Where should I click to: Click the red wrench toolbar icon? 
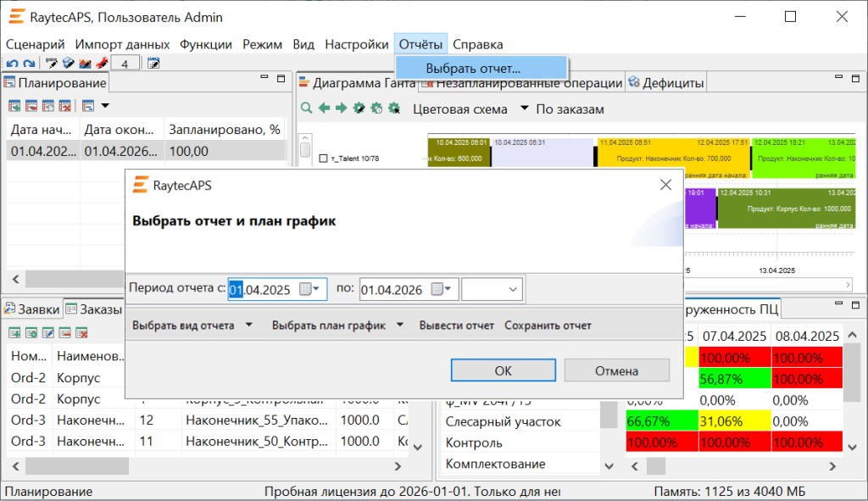(x=102, y=64)
